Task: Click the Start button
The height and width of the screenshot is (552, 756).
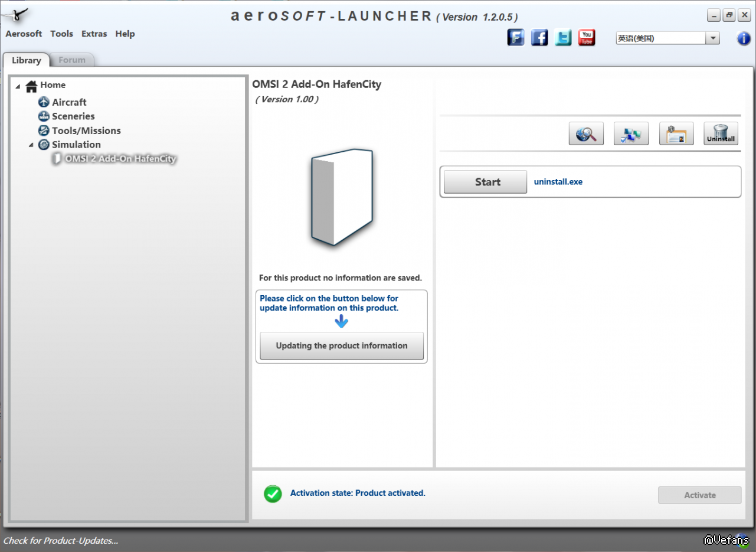Action: 485,182
